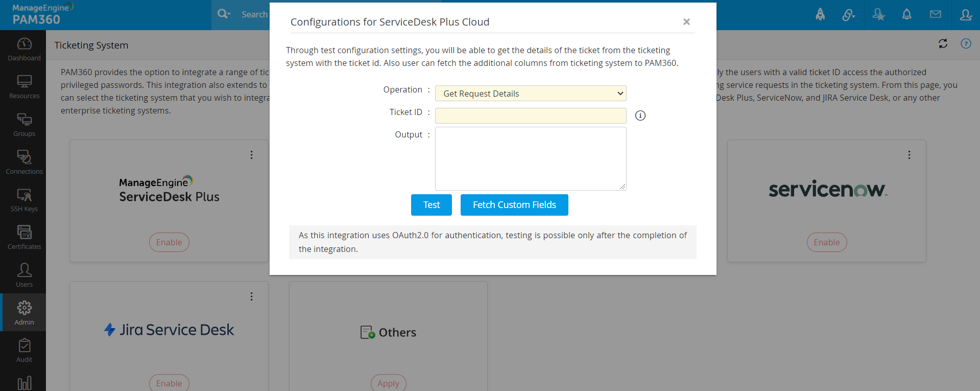
Task: Navigate to SSH Keys
Action: (24, 200)
